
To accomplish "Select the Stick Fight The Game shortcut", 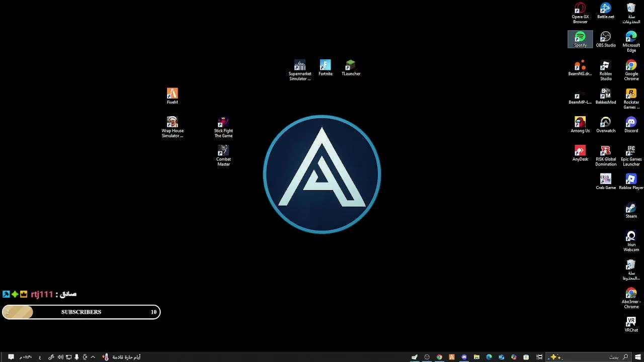I will click(223, 127).
